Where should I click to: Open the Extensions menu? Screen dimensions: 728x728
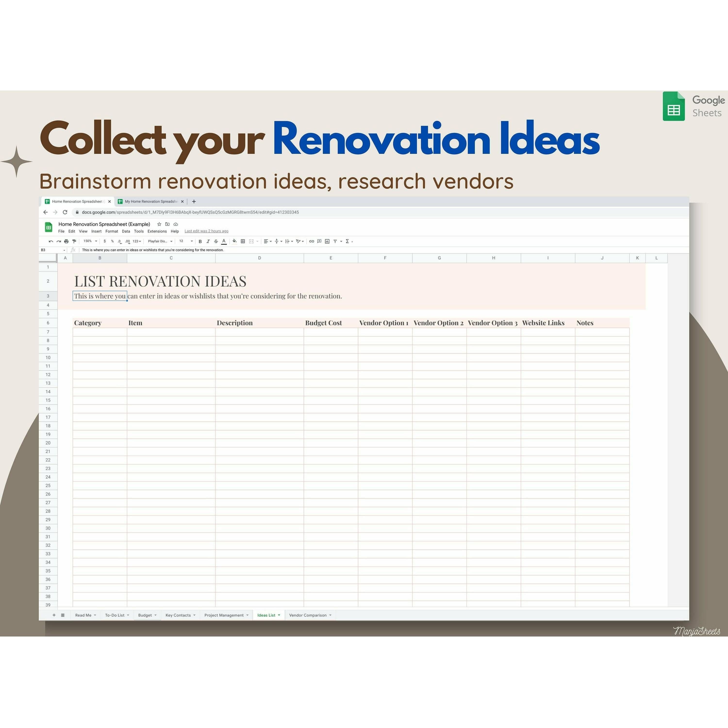point(157,231)
